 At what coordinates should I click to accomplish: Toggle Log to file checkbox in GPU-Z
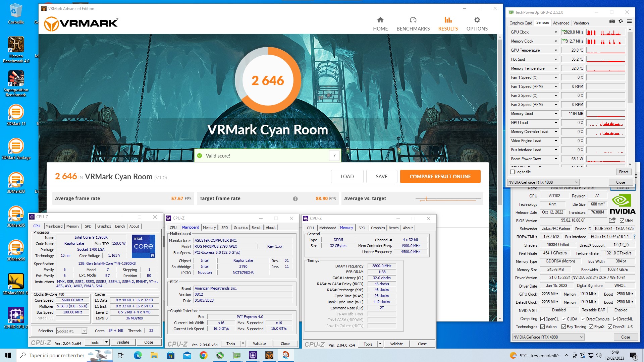pyautogui.click(x=512, y=172)
